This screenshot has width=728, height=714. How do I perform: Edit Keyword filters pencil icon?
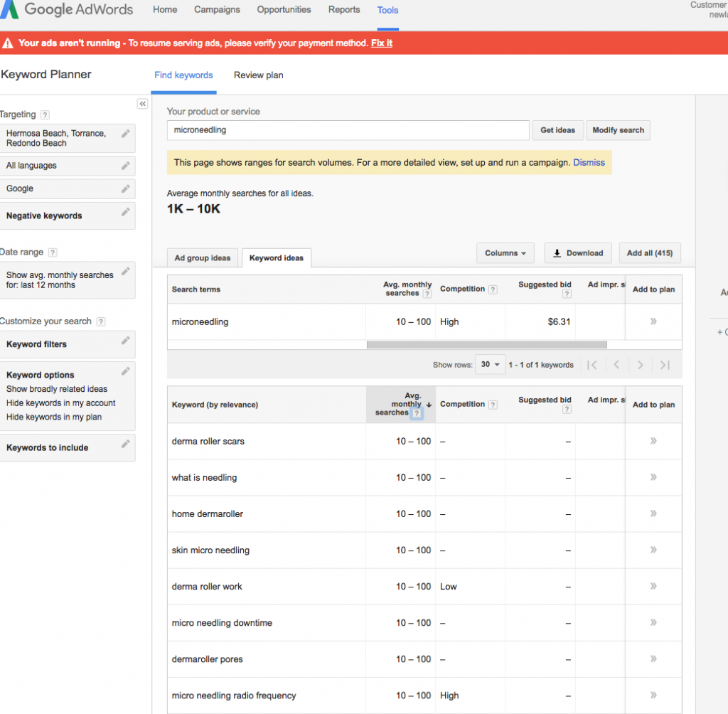pos(125,341)
